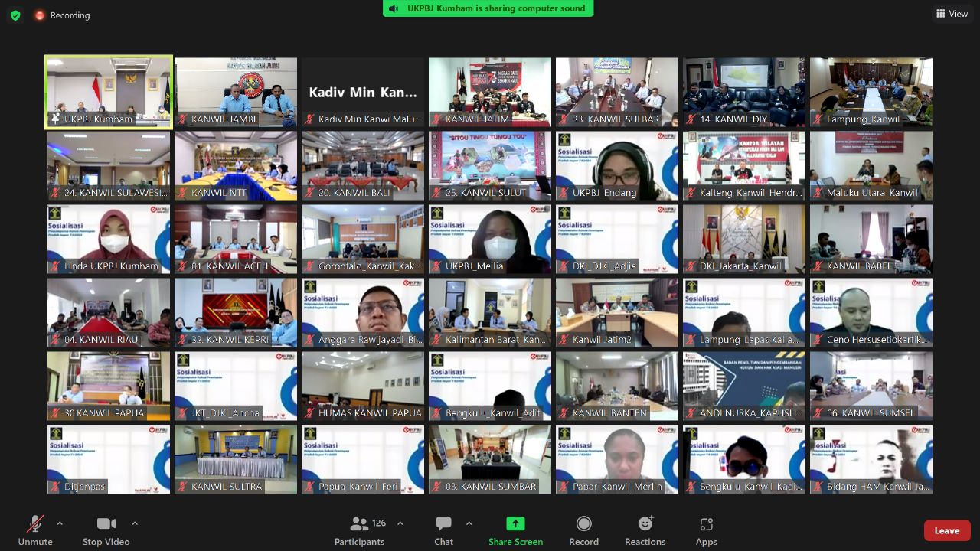
Task: Select the KANWIL SULTRA video tile
Action: pos(236,459)
